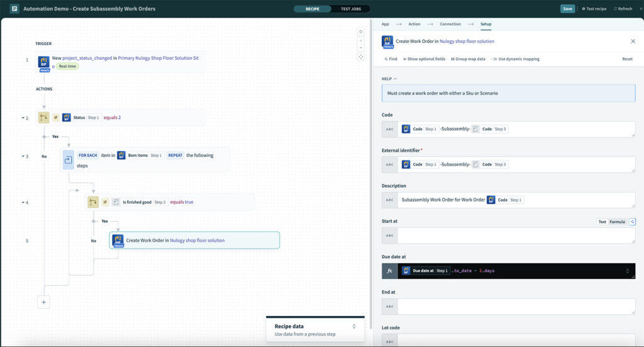The width and height of the screenshot is (644, 347).
Task: Click the For Each loop icon in step 3
Action: pyautogui.click(x=69, y=160)
